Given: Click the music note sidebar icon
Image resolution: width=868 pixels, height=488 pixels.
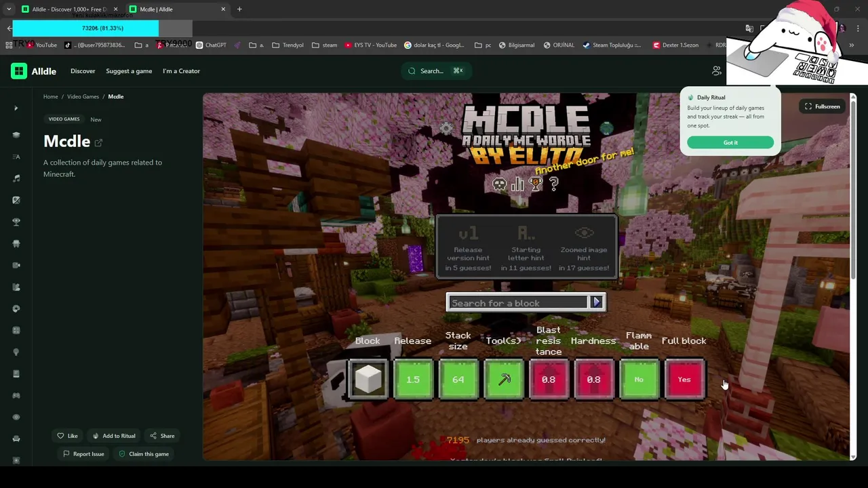Looking at the screenshot, I should pyautogui.click(x=16, y=178).
